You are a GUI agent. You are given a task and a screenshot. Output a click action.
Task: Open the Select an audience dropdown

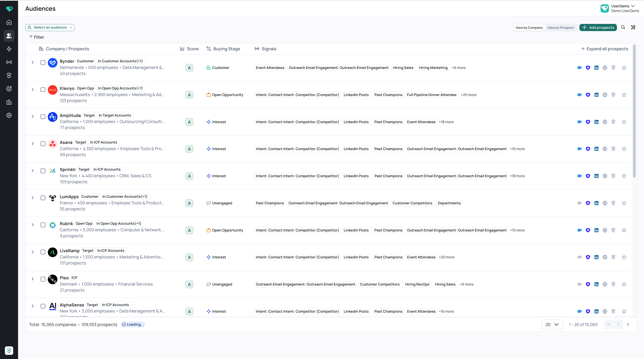(50, 27)
